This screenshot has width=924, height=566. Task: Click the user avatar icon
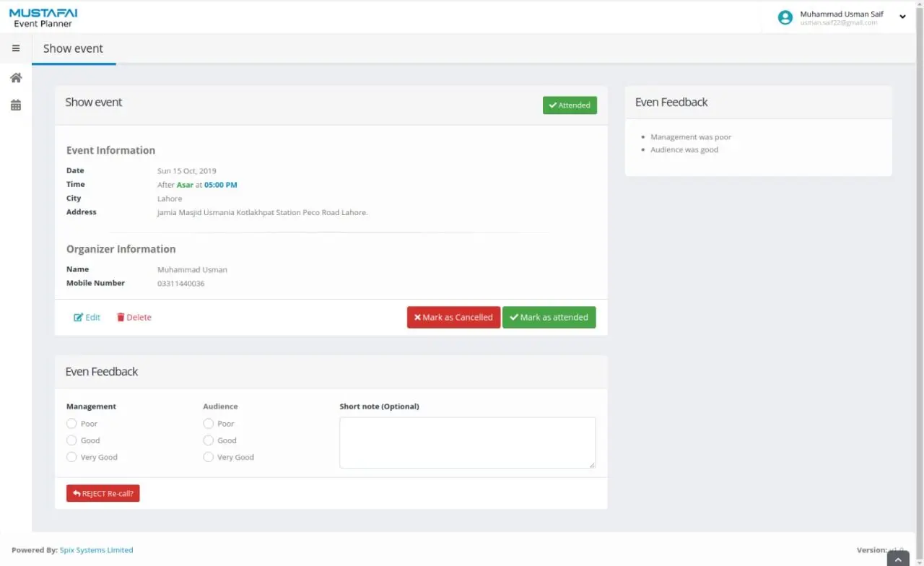coord(785,17)
